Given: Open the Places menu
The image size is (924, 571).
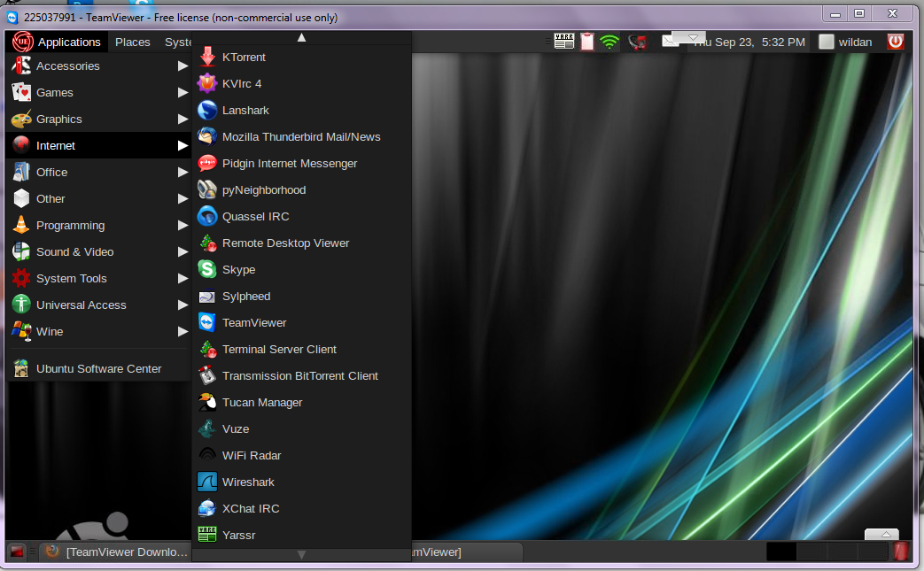Looking at the screenshot, I should 133,42.
